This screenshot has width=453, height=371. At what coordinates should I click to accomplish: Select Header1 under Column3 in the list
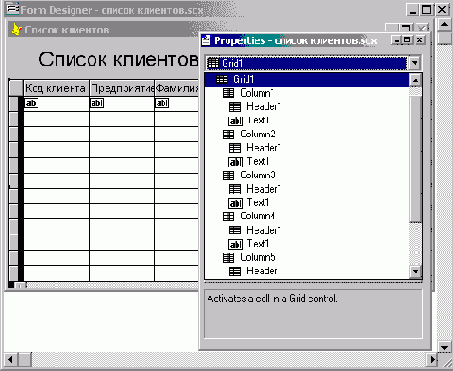click(263, 189)
